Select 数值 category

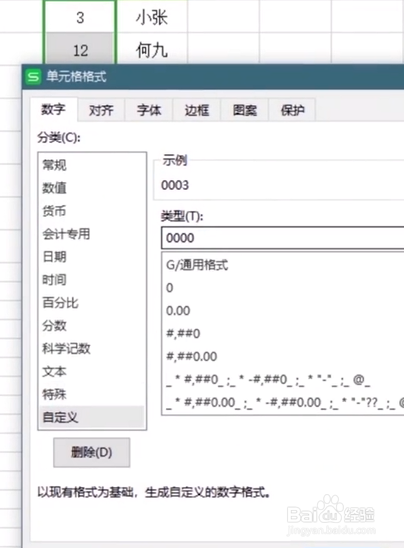pos(92,188)
